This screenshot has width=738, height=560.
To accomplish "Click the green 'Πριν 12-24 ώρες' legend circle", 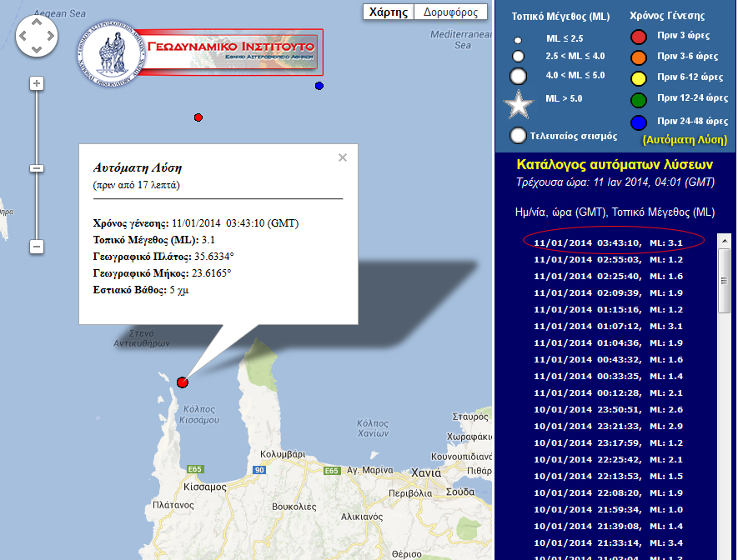I will 639,100.
